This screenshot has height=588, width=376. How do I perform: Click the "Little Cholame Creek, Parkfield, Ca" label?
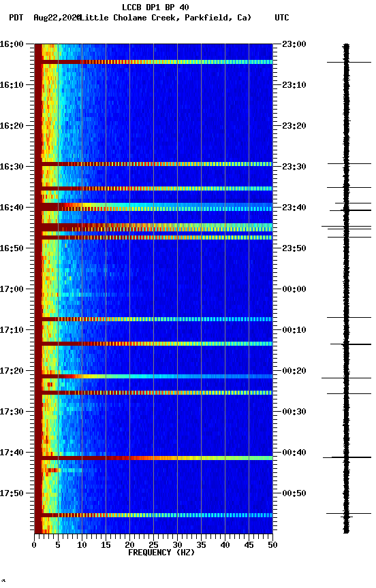click(166, 18)
